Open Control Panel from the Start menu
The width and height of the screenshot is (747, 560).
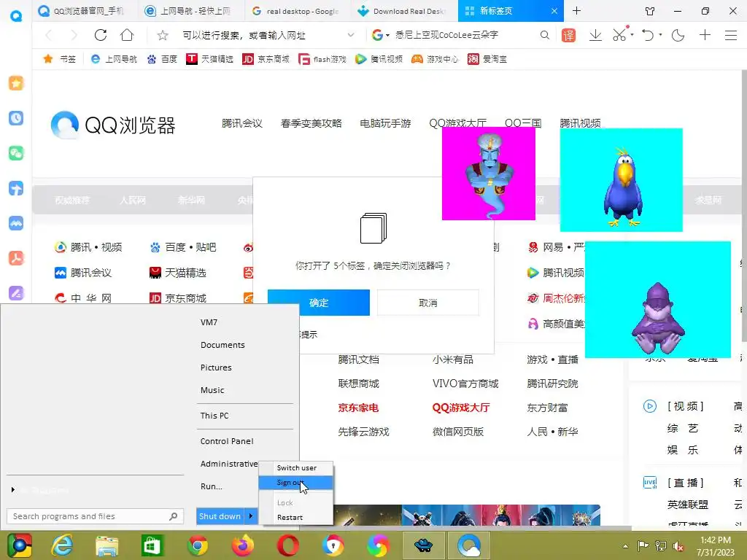tap(227, 441)
